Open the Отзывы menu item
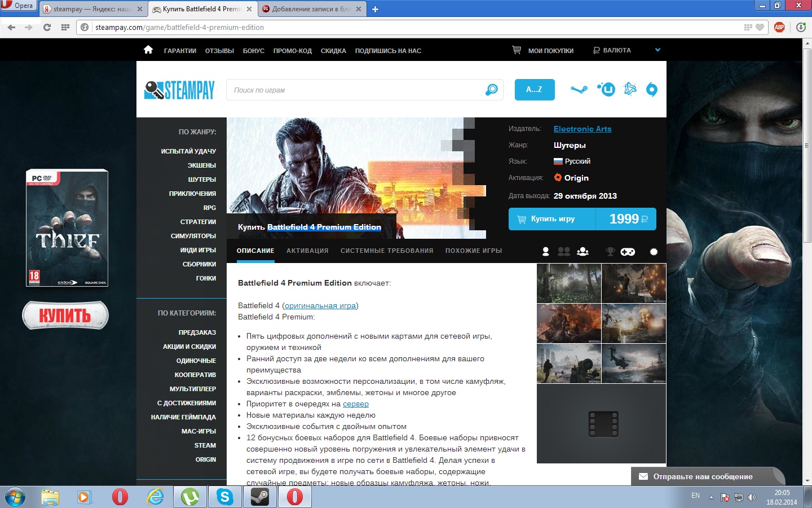Screen dimensions: 812x508 pyautogui.click(x=219, y=51)
